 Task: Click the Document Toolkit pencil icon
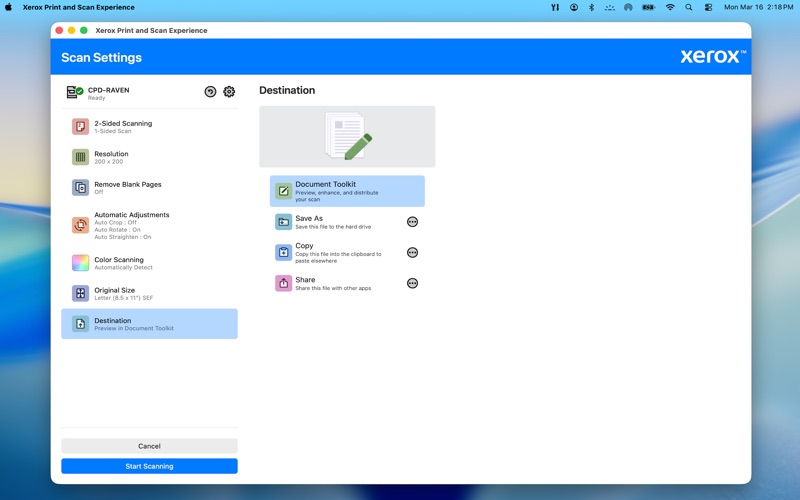[x=284, y=191]
